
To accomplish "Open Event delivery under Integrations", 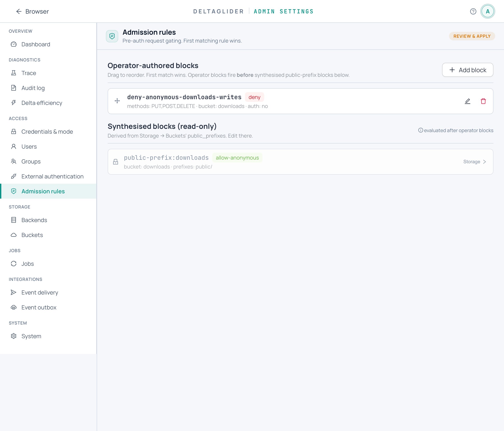I will [x=49, y=292].
